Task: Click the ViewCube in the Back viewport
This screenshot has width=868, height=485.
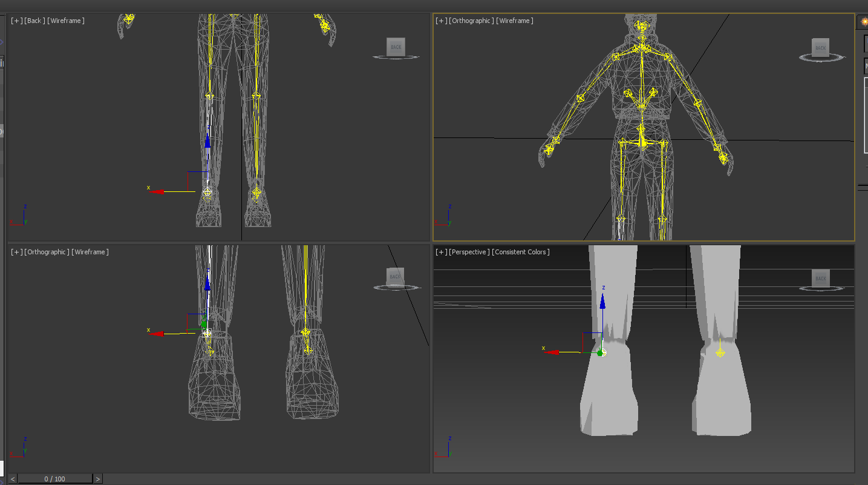Action: pos(396,47)
